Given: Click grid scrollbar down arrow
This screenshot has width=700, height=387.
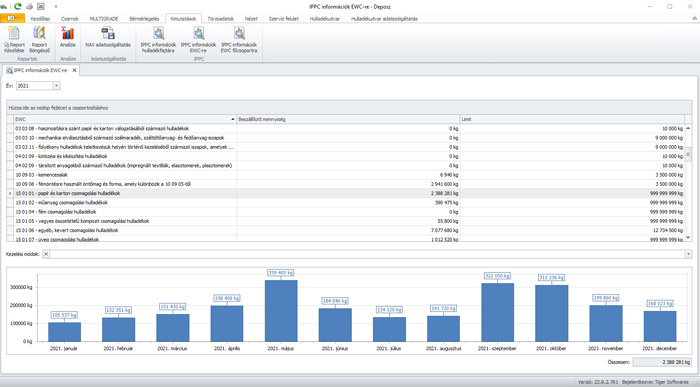Looking at the screenshot, I should [x=688, y=237].
